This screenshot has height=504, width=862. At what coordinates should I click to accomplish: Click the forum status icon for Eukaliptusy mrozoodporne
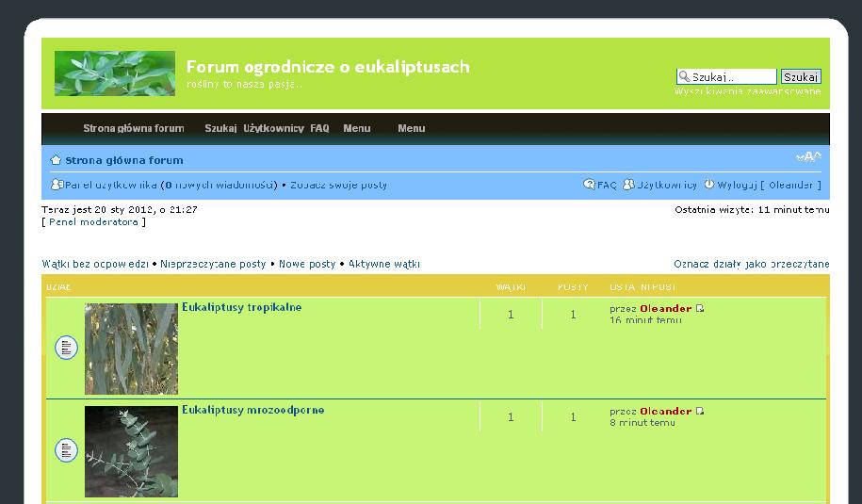(x=65, y=450)
